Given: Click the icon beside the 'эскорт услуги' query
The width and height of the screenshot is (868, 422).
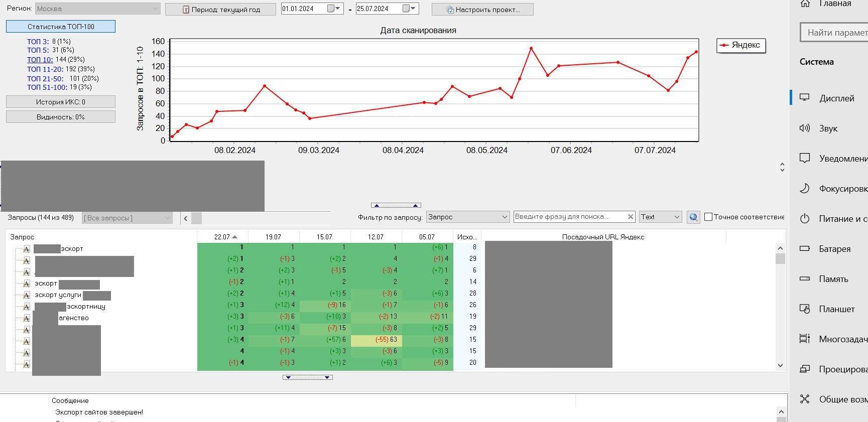Looking at the screenshot, I should point(27,295).
